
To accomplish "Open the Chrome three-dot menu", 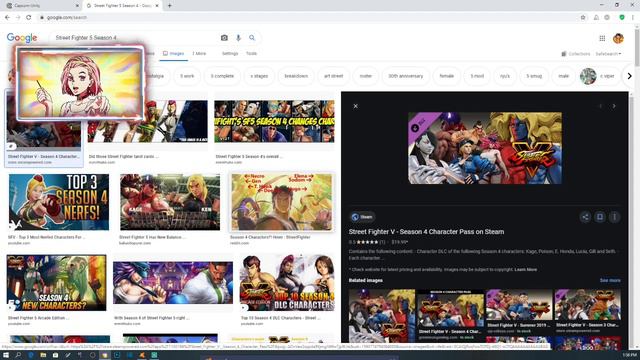I will pyautogui.click(x=633, y=18).
